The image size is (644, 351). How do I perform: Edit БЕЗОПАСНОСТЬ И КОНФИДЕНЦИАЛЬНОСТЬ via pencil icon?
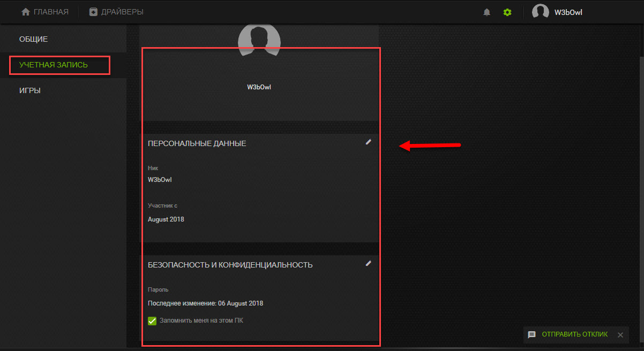368,263
